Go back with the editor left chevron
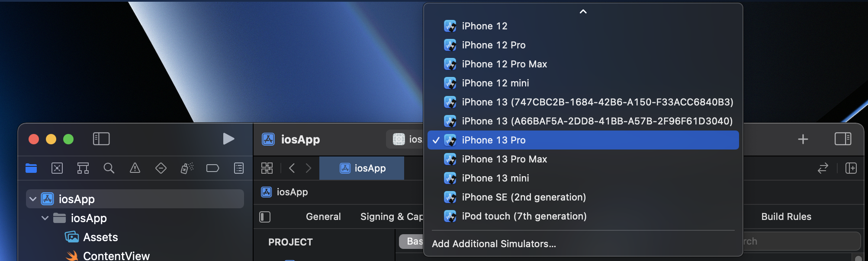Viewport: 868px width, 261px height. [292, 168]
